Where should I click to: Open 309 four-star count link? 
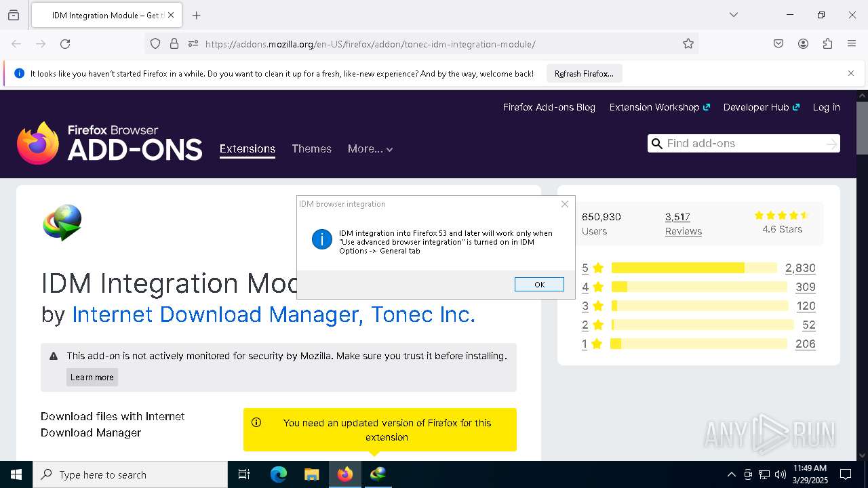click(806, 287)
